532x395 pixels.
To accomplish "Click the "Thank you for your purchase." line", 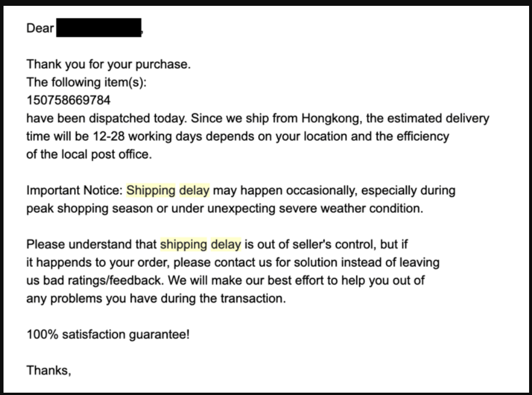I will [x=109, y=65].
